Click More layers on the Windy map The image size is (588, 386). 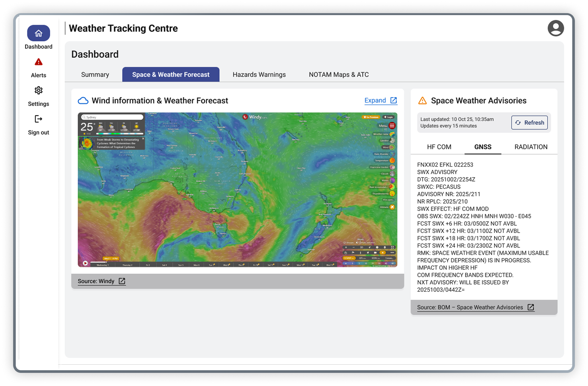pos(388,200)
